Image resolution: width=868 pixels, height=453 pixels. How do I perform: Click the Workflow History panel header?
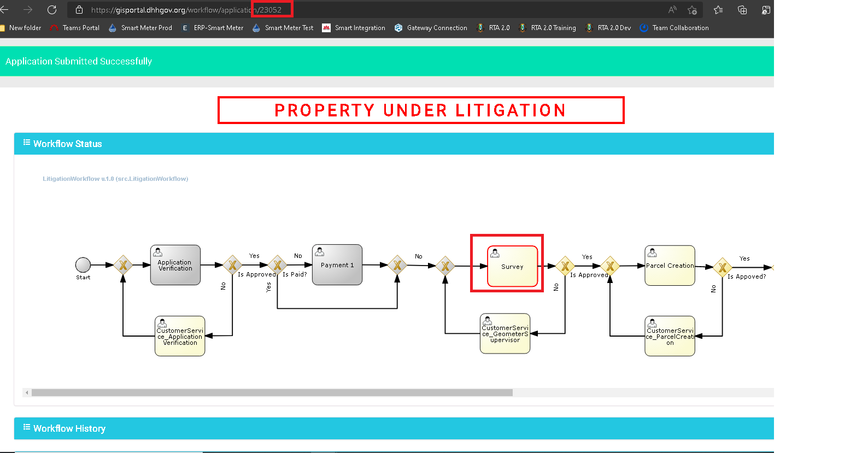394,428
